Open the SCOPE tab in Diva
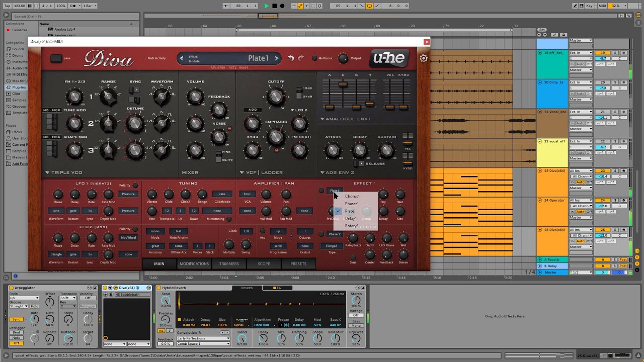Screen dimensions: 644x362 pos(264,263)
